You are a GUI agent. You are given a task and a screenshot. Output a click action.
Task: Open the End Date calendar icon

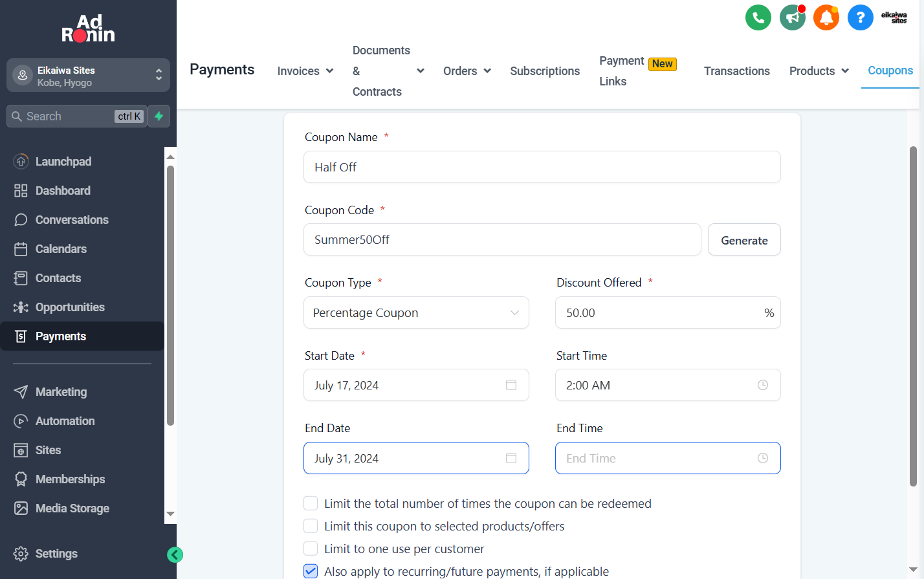point(511,458)
